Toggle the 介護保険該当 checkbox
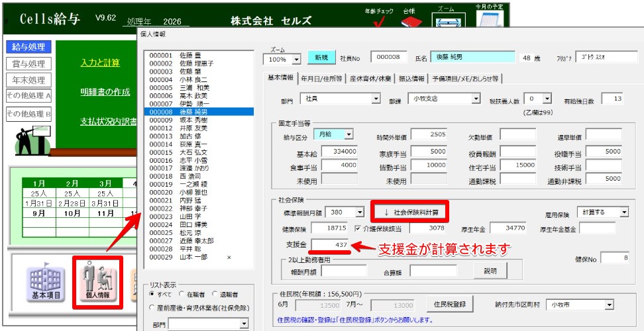This screenshot has height=331, width=644. [358, 229]
